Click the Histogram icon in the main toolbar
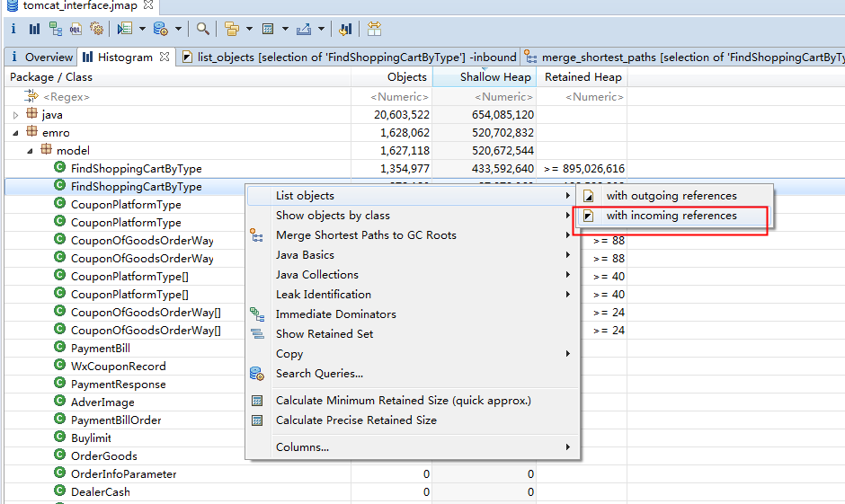 pyautogui.click(x=34, y=29)
